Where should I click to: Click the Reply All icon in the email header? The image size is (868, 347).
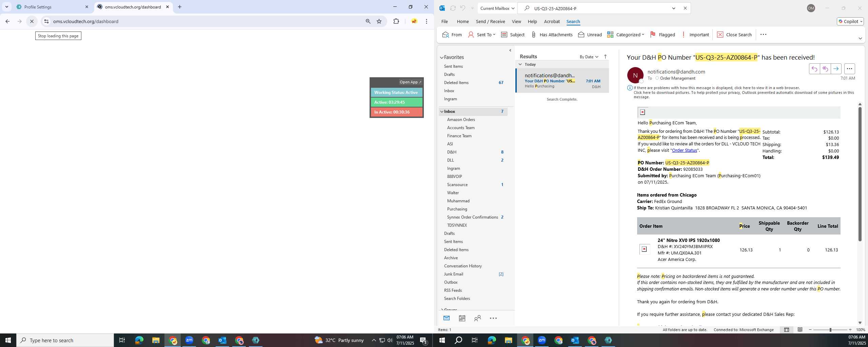tap(825, 69)
